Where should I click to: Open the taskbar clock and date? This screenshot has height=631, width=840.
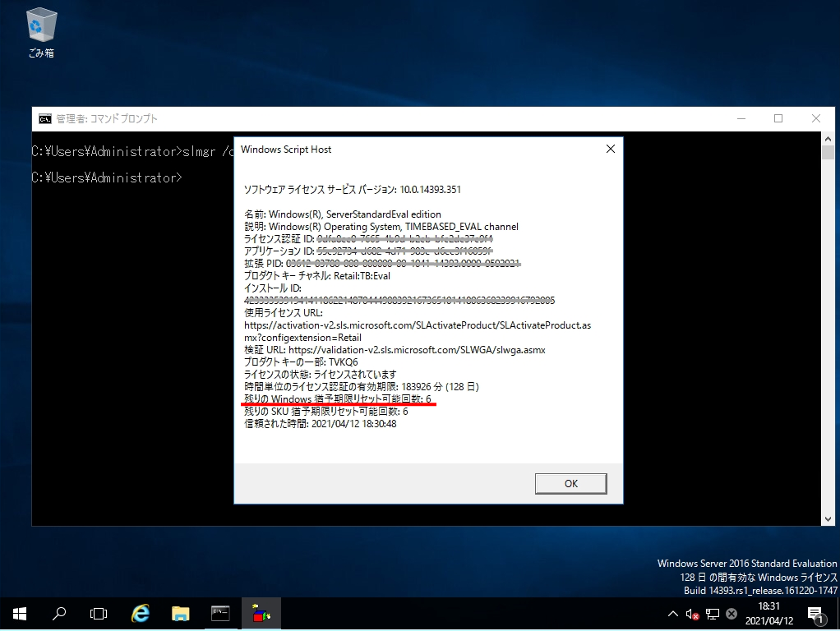pyautogui.click(x=768, y=614)
